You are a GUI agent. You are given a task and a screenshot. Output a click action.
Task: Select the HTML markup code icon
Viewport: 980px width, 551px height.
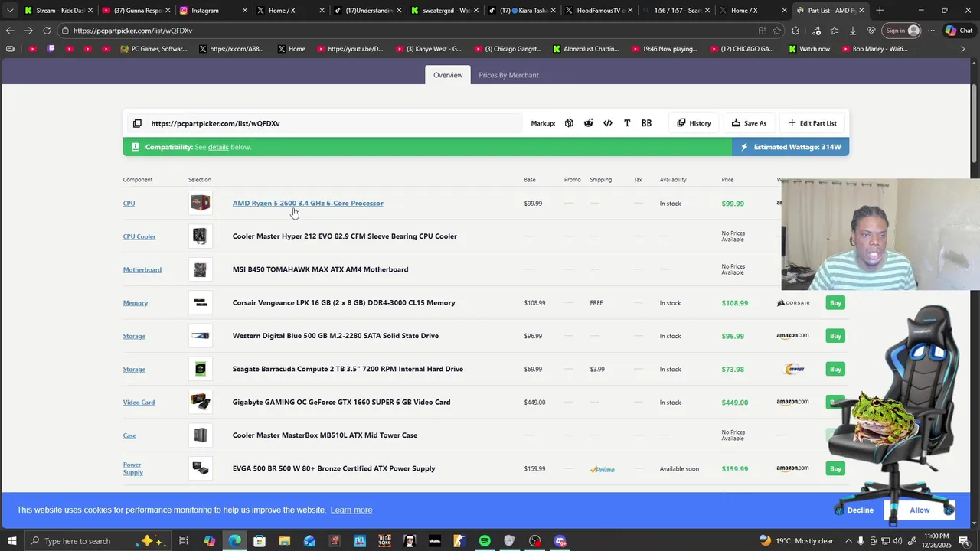(608, 123)
